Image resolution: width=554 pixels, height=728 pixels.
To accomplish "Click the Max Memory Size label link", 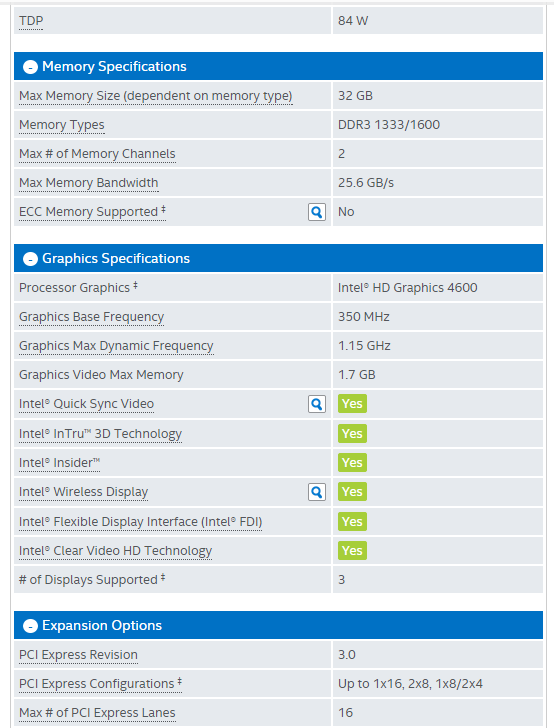I will [x=156, y=96].
